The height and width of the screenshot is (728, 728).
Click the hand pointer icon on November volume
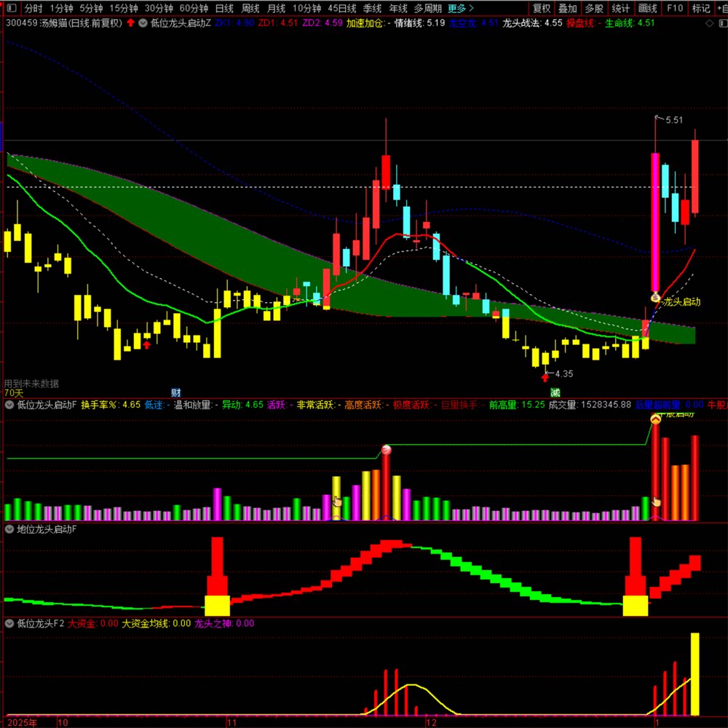click(337, 502)
